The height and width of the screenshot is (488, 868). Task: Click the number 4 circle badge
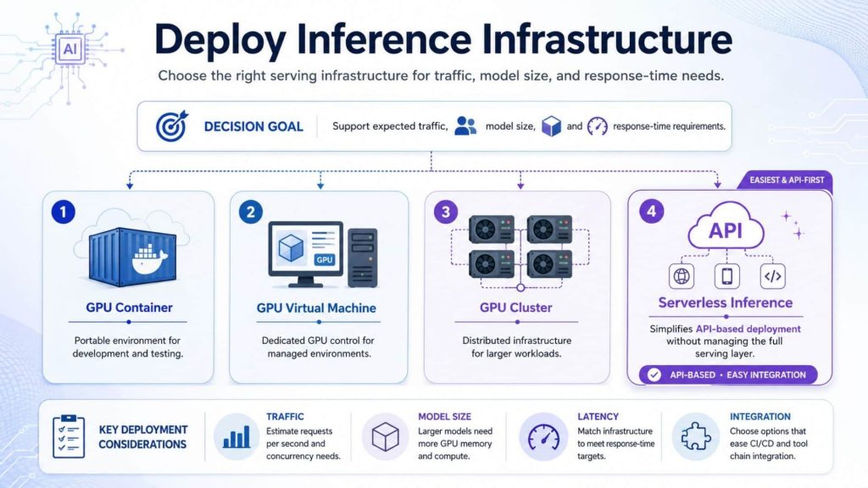tap(652, 211)
